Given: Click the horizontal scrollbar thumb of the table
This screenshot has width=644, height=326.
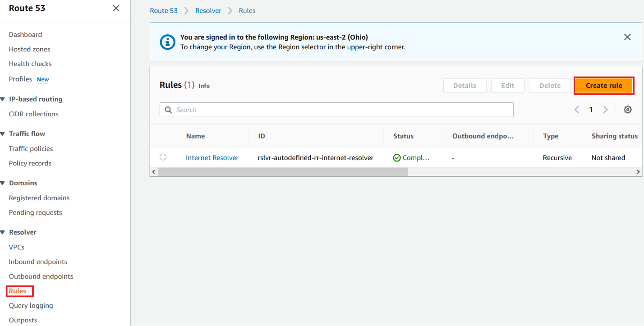Looking at the screenshot, I should click(x=283, y=172).
